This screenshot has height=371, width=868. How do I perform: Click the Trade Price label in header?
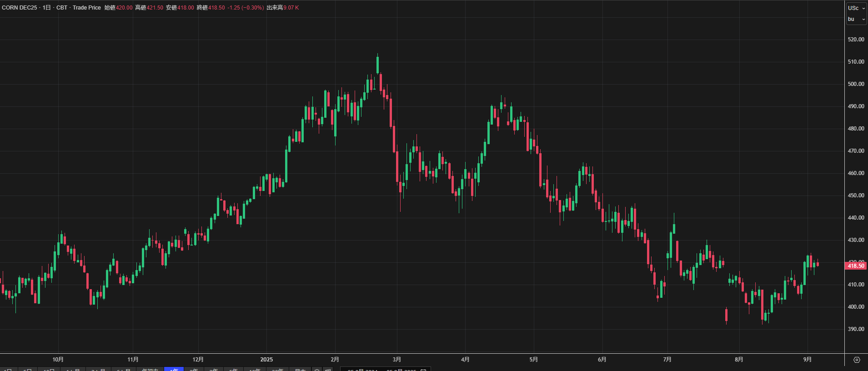pos(86,8)
